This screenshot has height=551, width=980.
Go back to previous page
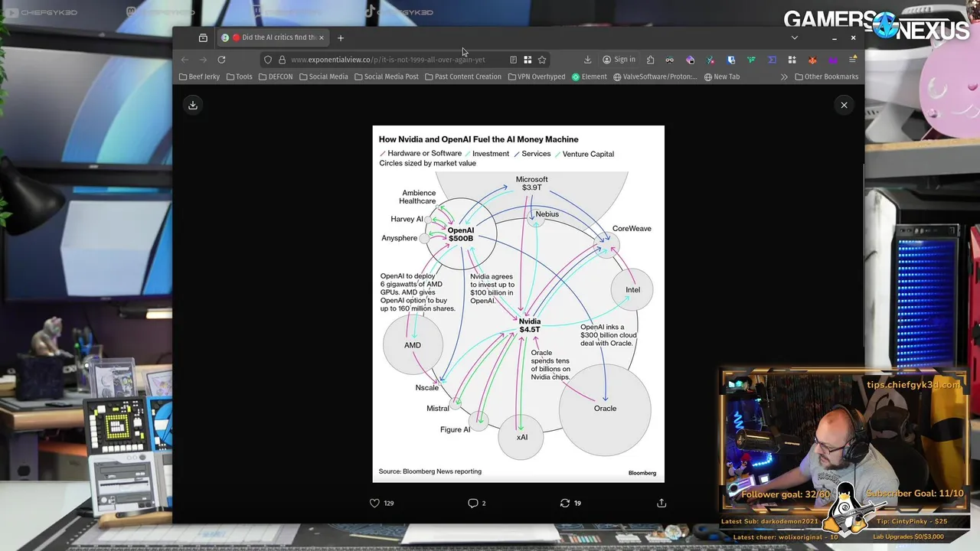(185, 60)
